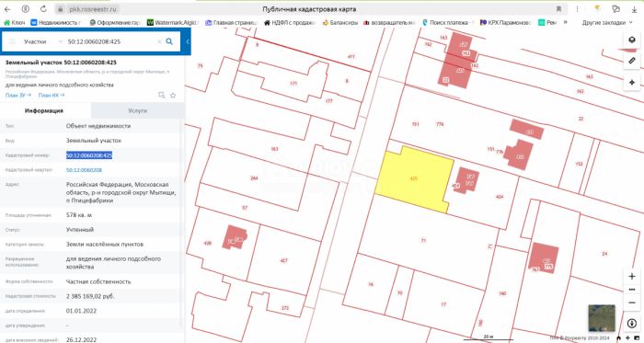The width and height of the screenshot is (644, 343).
Task: Open the map layers panel
Action: (x=632, y=40)
